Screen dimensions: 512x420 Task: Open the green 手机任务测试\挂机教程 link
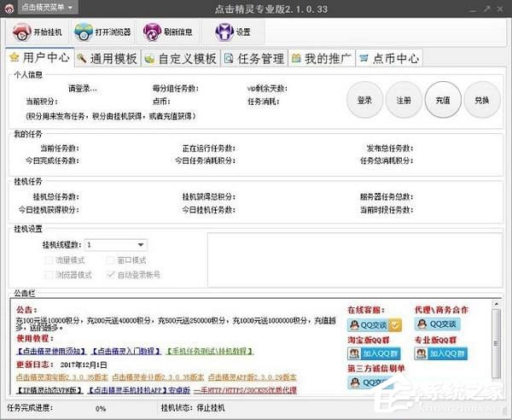(210, 351)
